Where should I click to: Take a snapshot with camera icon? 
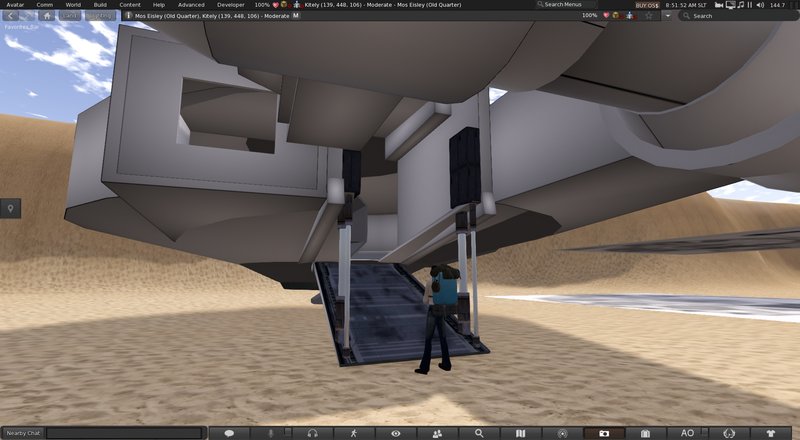coord(604,433)
